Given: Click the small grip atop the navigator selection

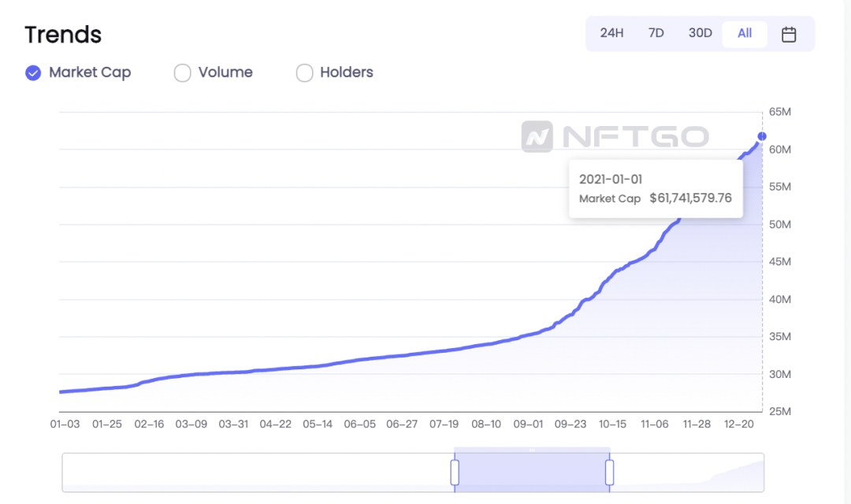Looking at the screenshot, I should point(533,450).
